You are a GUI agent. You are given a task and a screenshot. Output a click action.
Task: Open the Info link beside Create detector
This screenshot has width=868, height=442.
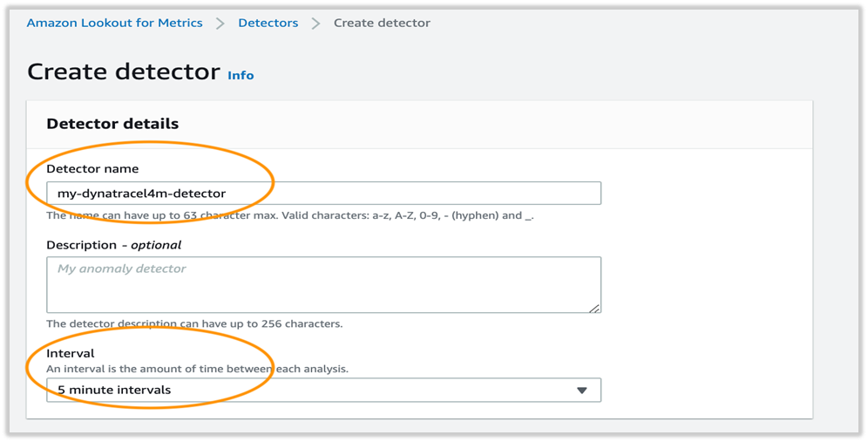pyautogui.click(x=241, y=75)
